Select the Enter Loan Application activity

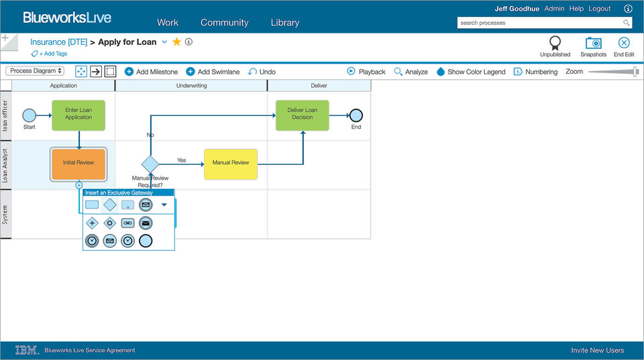point(78,115)
